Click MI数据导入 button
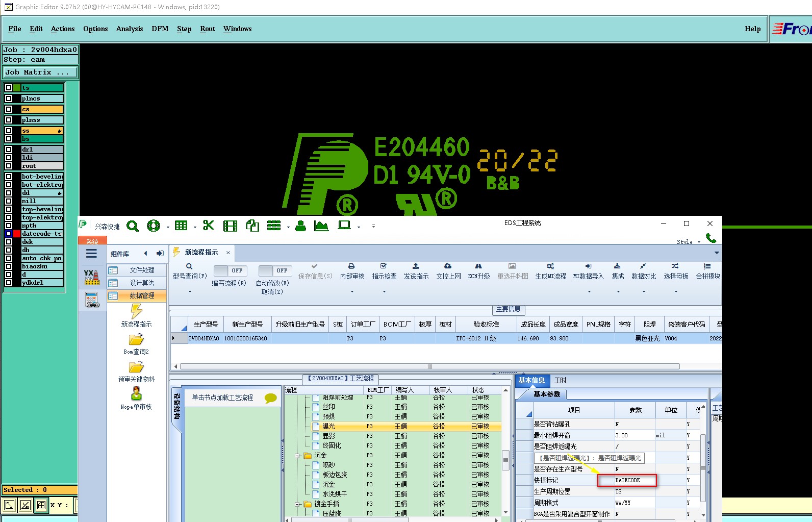The height and width of the screenshot is (522, 812). pyautogui.click(x=588, y=271)
